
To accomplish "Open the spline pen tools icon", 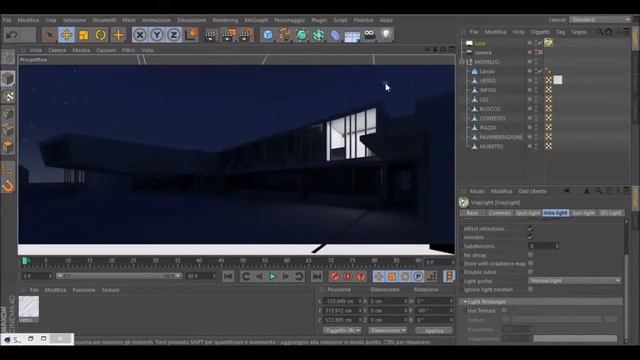I will pyautogui.click(x=284, y=35).
